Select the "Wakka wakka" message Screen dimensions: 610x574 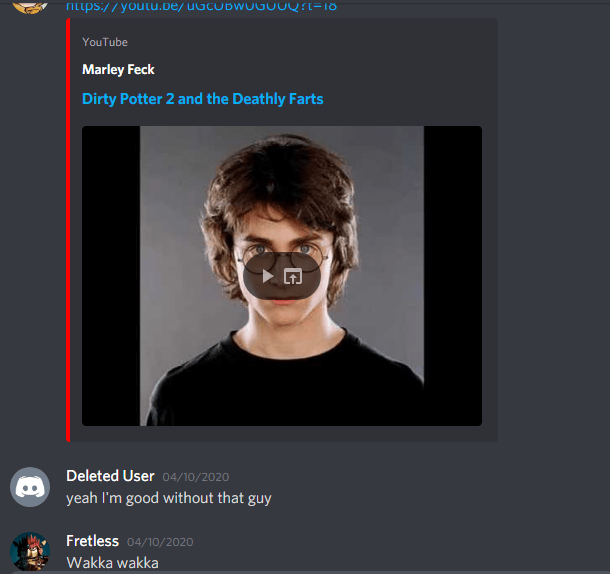(x=112, y=563)
